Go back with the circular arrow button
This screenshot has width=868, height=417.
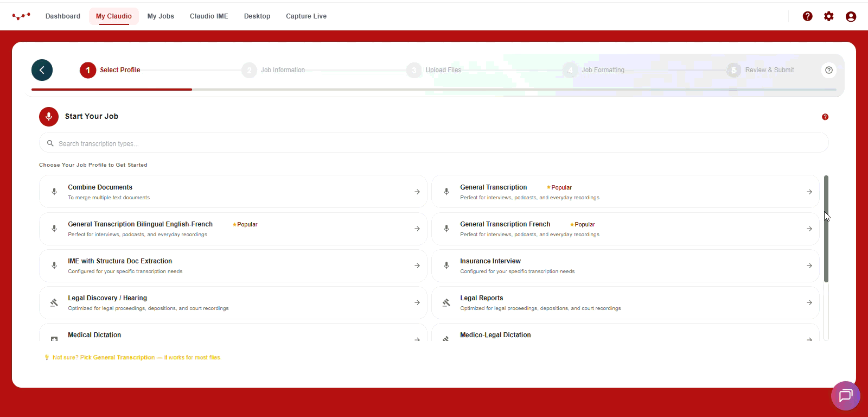pos(42,70)
